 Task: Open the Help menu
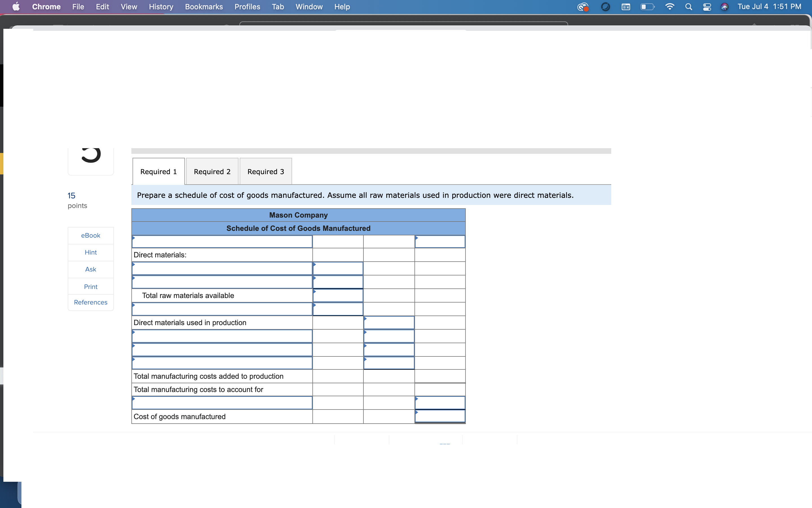tap(342, 7)
